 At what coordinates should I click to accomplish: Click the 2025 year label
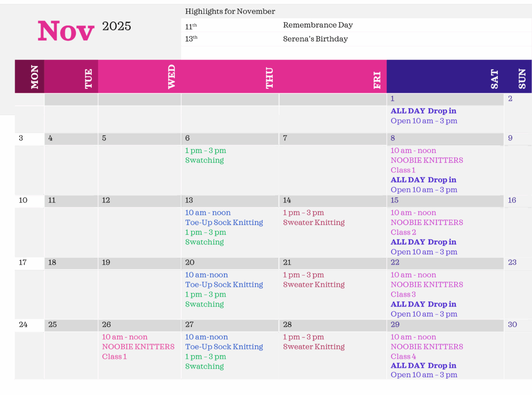(x=116, y=26)
